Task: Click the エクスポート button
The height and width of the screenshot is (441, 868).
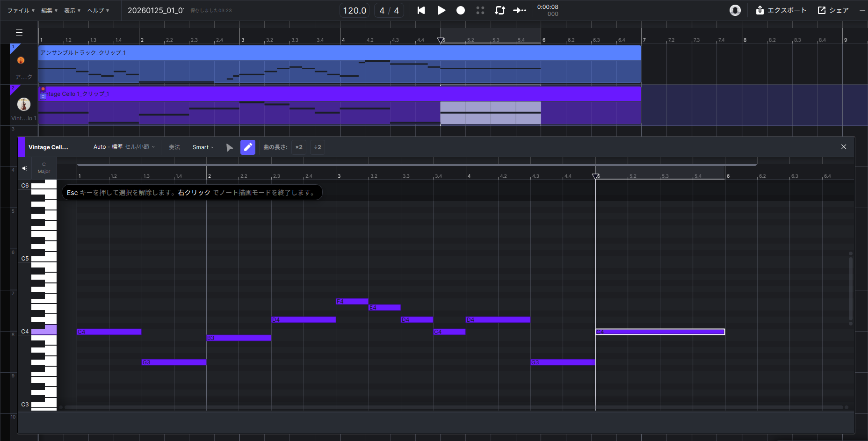Action: tap(781, 10)
